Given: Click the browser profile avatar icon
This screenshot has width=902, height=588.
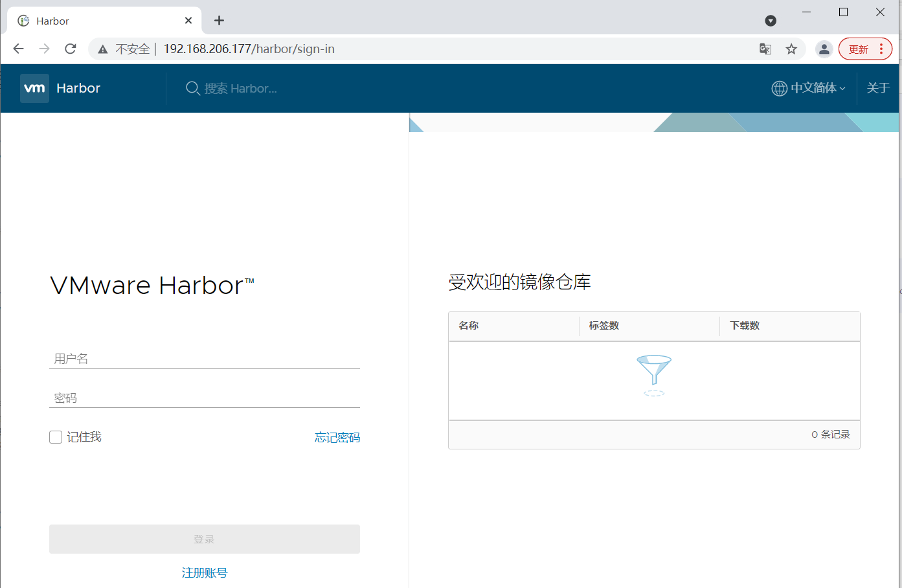Looking at the screenshot, I should click(824, 49).
